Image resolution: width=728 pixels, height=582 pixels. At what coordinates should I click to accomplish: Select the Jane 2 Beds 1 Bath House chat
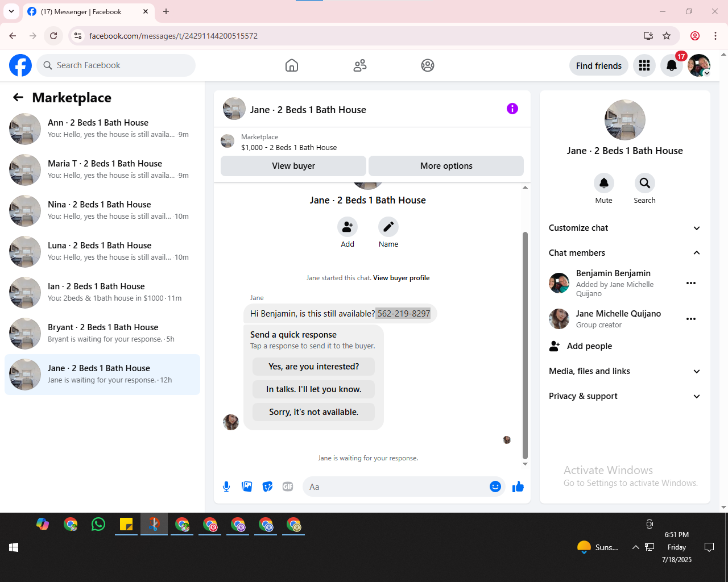102,374
